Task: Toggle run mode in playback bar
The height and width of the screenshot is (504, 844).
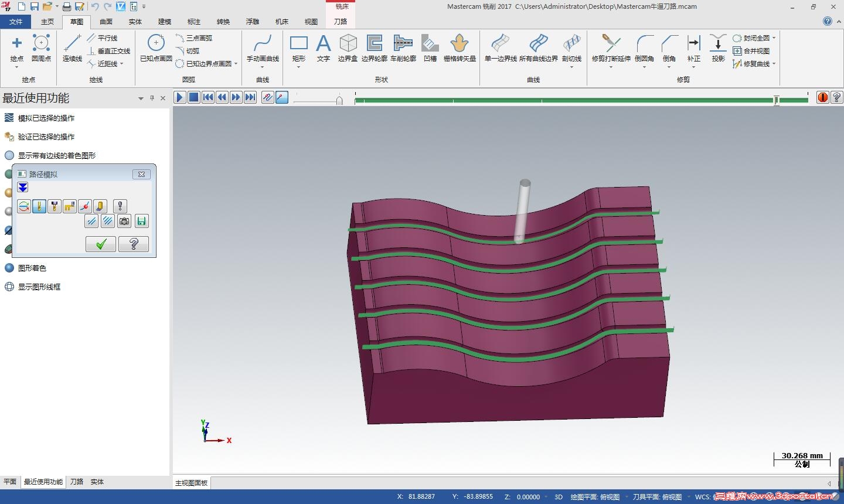Action: coord(282,97)
